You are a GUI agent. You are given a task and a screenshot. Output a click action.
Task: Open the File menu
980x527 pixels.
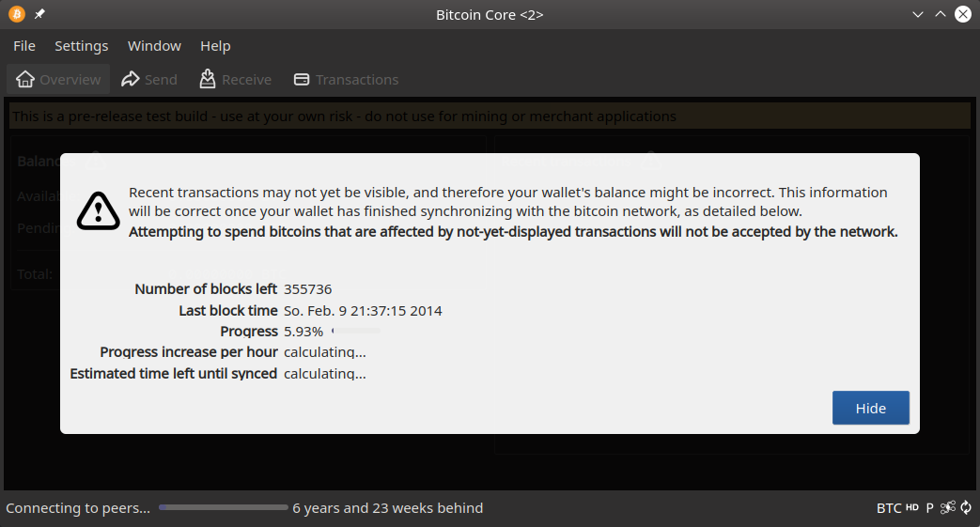(24, 46)
